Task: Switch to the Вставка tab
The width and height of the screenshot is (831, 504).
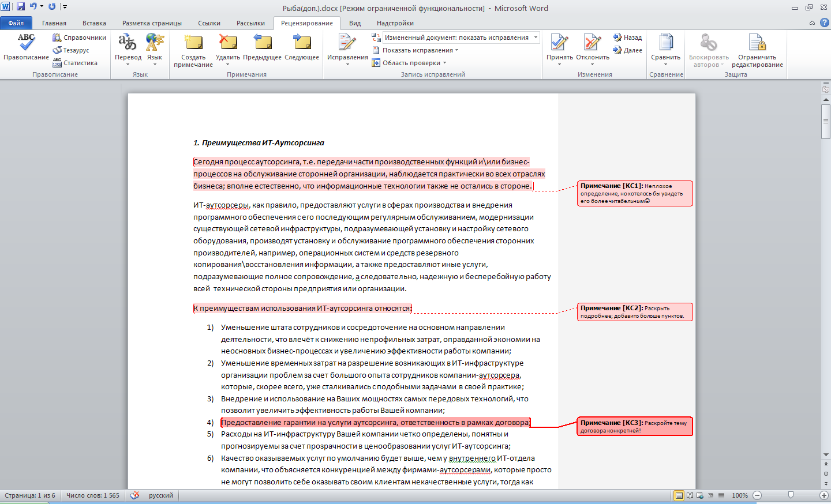Action: (x=94, y=23)
